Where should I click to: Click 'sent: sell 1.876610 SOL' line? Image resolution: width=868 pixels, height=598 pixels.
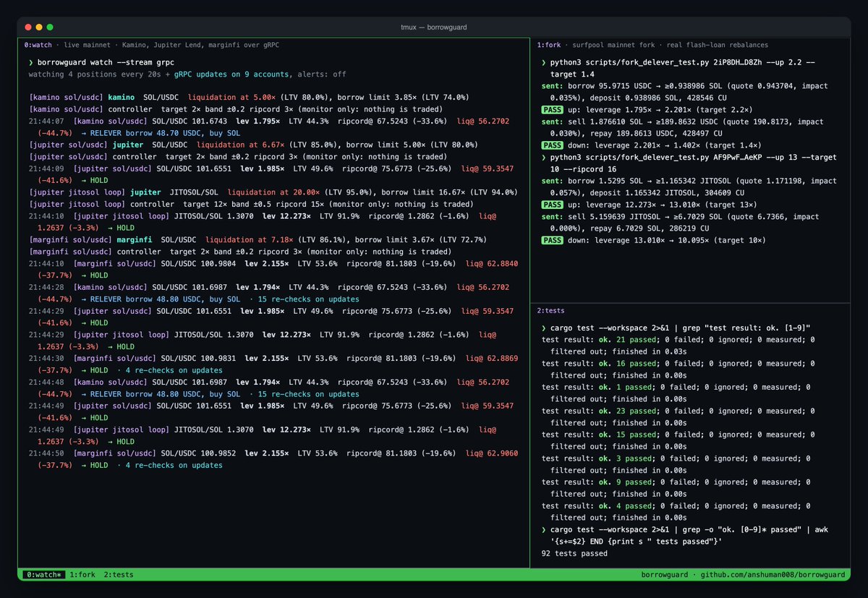point(682,127)
